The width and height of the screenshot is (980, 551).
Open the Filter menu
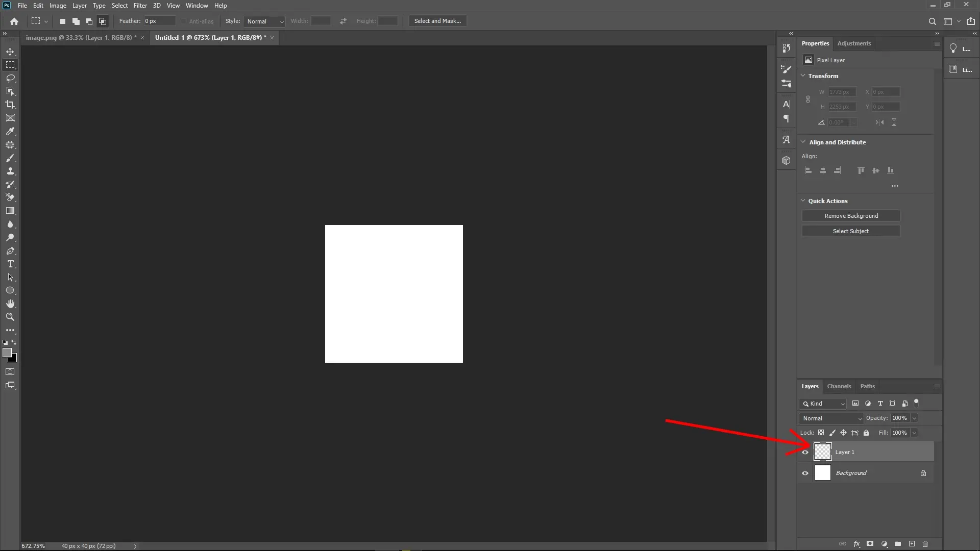point(140,6)
